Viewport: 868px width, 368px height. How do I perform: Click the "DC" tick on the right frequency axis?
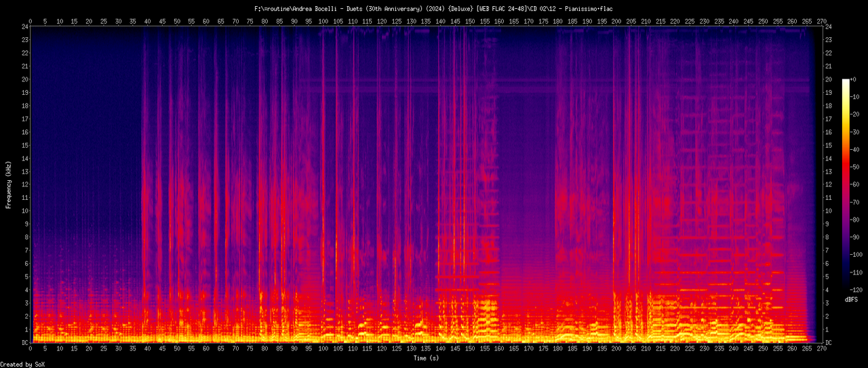[x=829, y=342]
